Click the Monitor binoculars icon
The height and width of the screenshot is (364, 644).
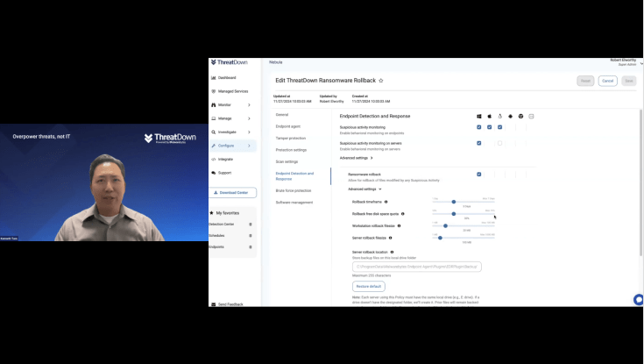click(x=213, y=105)
